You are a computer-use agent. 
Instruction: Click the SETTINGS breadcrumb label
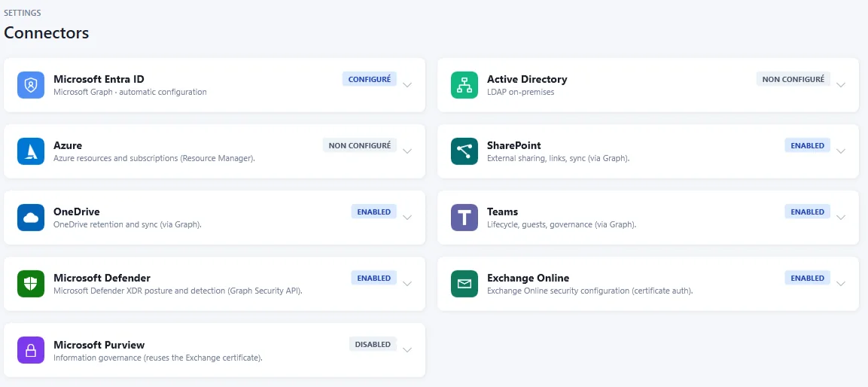[22, 13]
